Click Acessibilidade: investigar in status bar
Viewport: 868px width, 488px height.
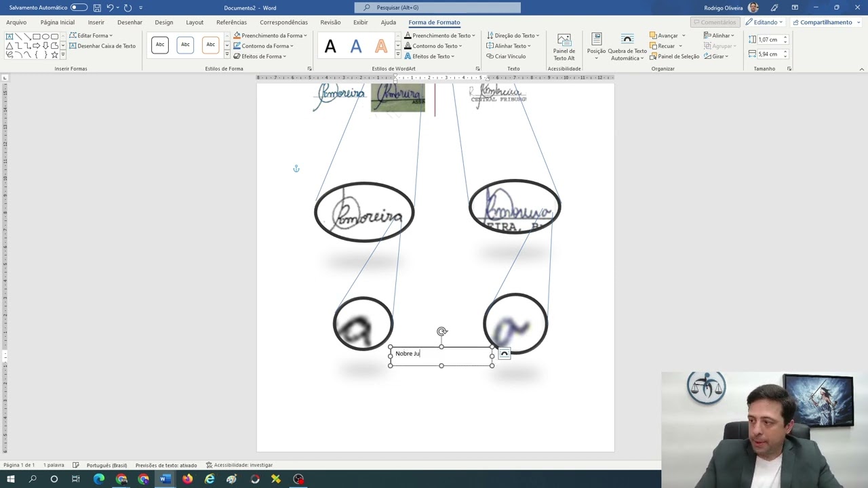tap(239, 465)
